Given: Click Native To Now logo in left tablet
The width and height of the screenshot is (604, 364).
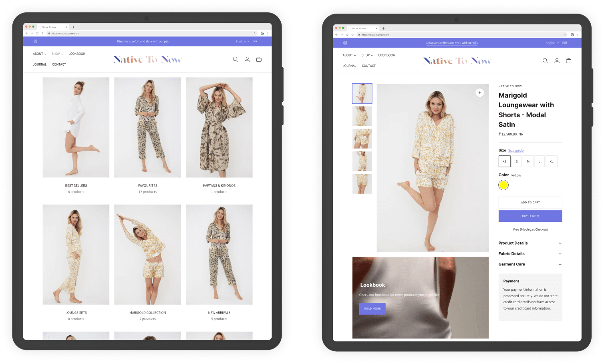Looking at the screenshot, I should (147, 59).
